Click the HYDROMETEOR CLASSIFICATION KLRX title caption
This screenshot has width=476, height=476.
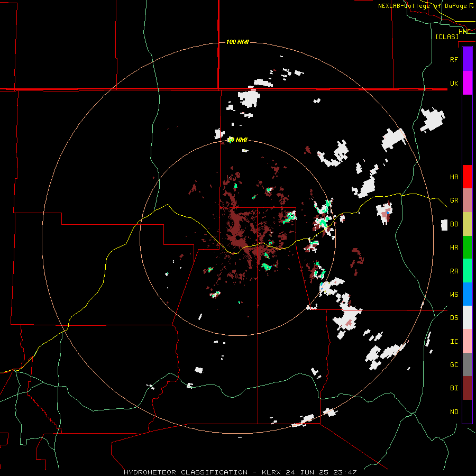click(x=240, y=472)
